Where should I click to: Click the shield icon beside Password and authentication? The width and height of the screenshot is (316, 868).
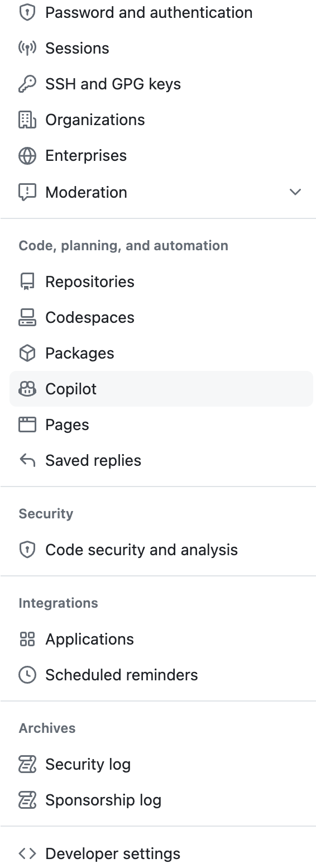click(x=27, y=12)
